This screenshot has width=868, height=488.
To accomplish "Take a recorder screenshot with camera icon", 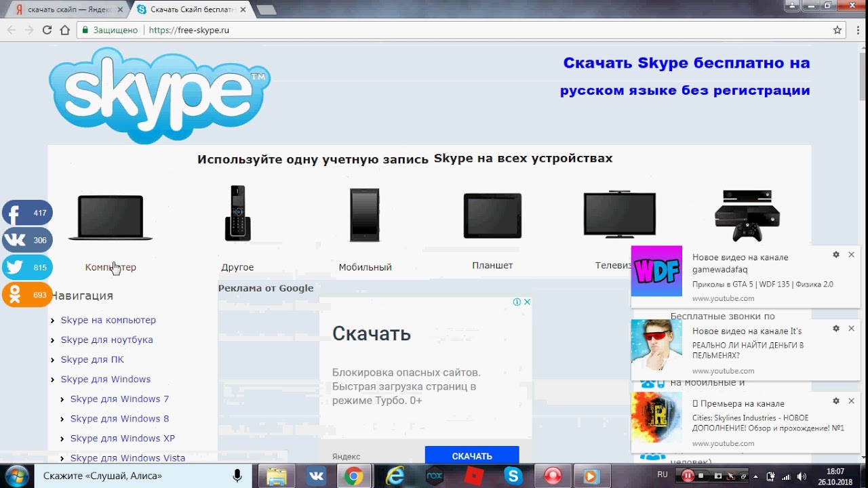I will [x=718, y=476].
